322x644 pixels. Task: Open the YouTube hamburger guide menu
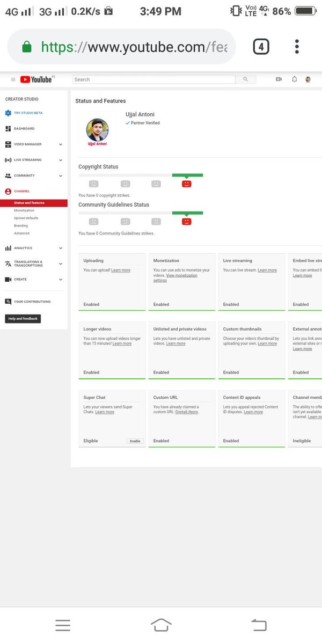coord(13,79)
